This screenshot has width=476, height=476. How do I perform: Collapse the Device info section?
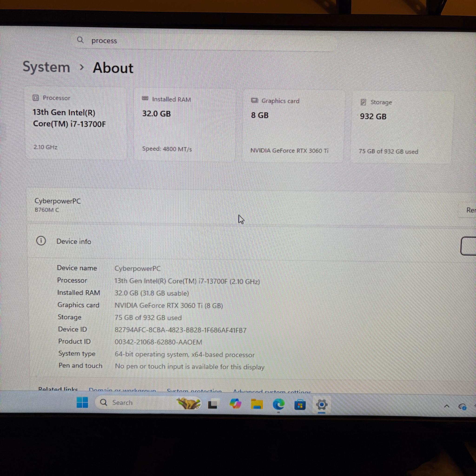(x=468, y=246)
